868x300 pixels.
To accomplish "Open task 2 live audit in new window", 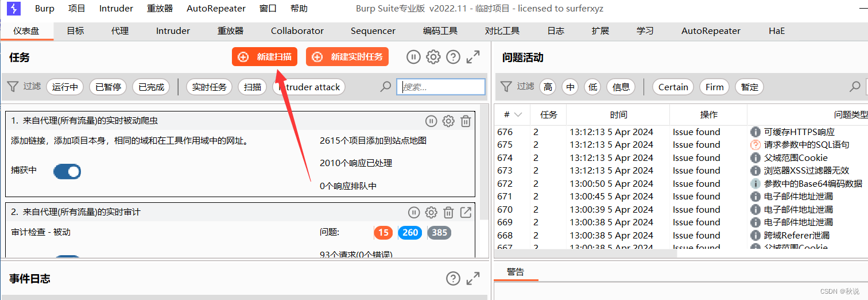I will tap(466, 213).
